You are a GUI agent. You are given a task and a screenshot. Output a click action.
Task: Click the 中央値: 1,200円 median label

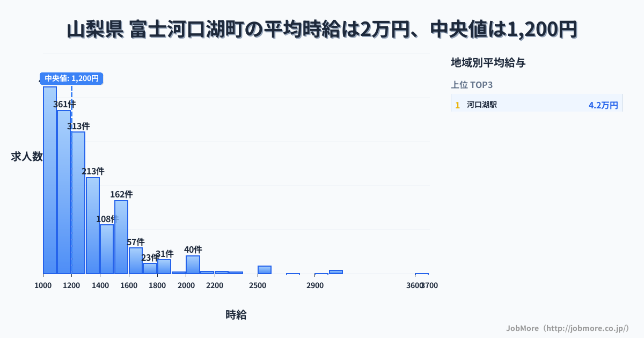pos(71,78)
